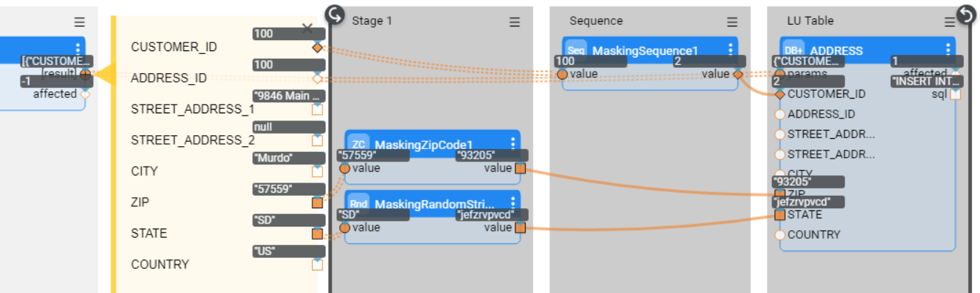The width and height of the screenshot is (980, 293).
Task: Open the LU Table stage hamburger menu
Action: (949, 22)
